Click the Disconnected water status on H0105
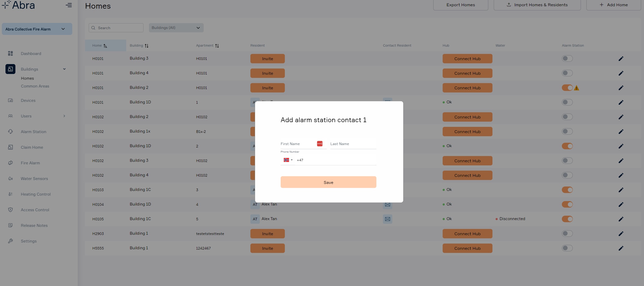 tap(510, 219)
